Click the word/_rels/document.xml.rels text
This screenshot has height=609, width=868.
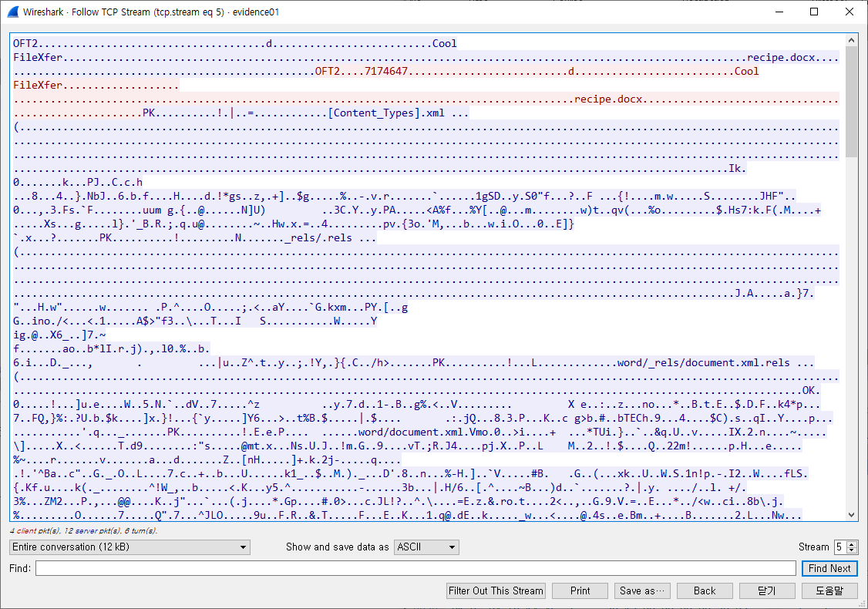pos(703,363)
